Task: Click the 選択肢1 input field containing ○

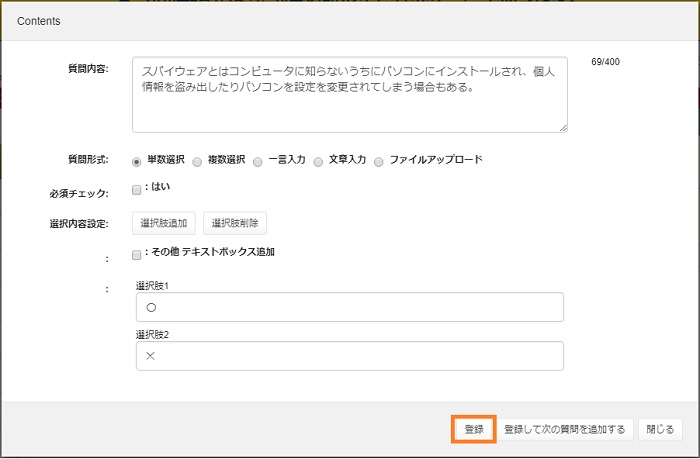Action: (x=350, y=307)
